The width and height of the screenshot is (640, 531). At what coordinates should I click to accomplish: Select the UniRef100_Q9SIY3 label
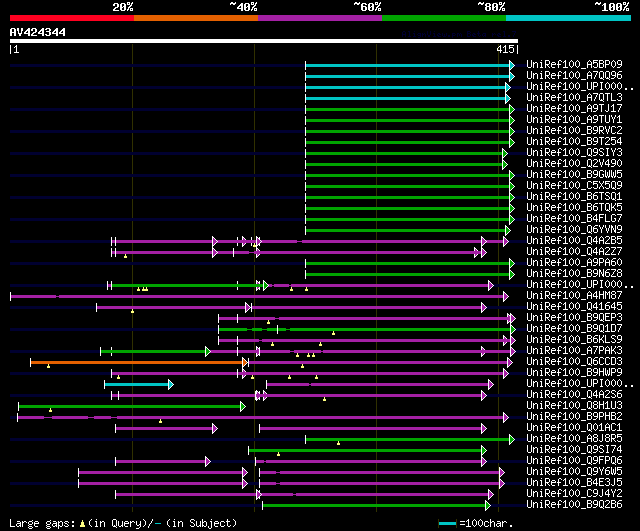[574, 153]
